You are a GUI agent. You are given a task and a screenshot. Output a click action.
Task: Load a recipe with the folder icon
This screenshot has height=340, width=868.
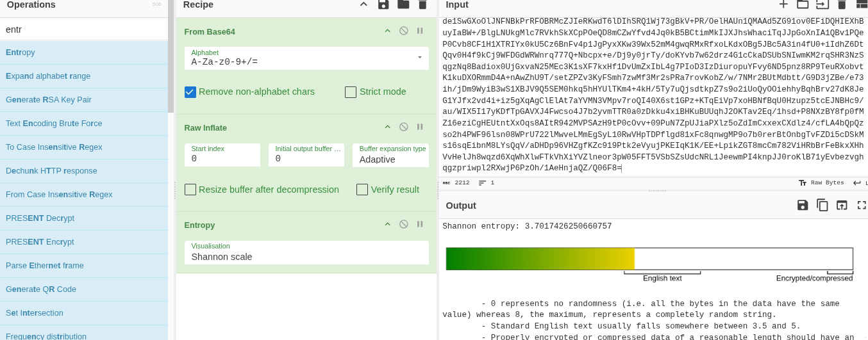pyautogui.click(x=403, y=4)
